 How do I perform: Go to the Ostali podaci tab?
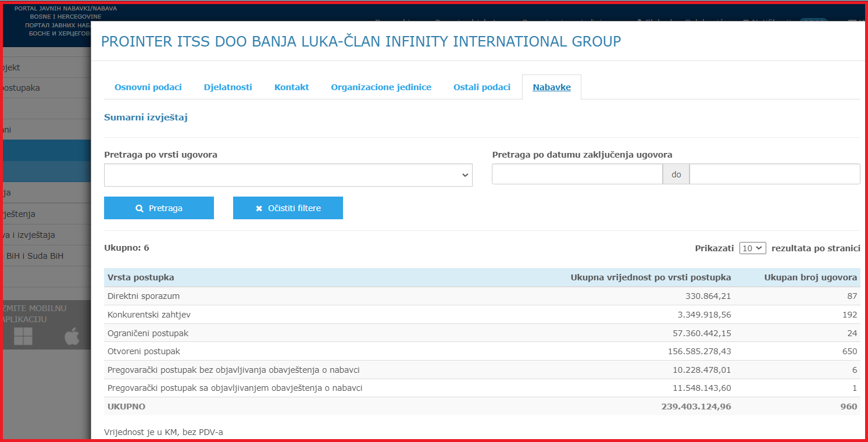482,87
